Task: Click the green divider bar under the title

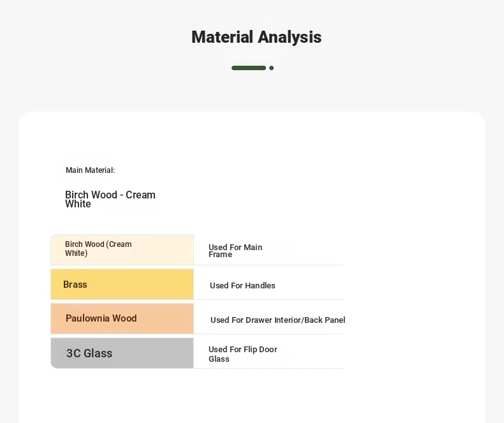Action: pyautogui.click(x=248, y=68)
